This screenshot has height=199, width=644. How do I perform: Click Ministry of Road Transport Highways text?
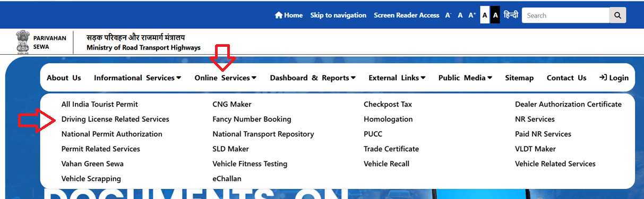tap(143, 48)
